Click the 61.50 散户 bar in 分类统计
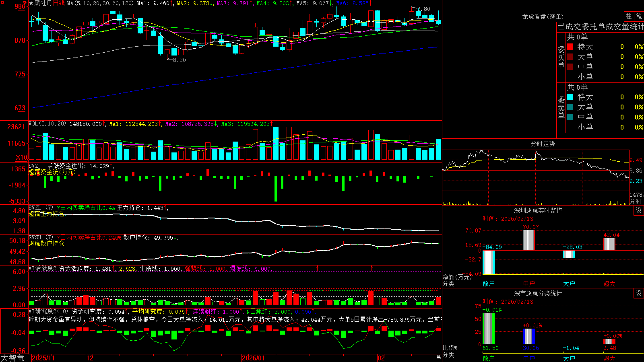The image size is (644, 362). pyautogui.click(x=488, y=328)
